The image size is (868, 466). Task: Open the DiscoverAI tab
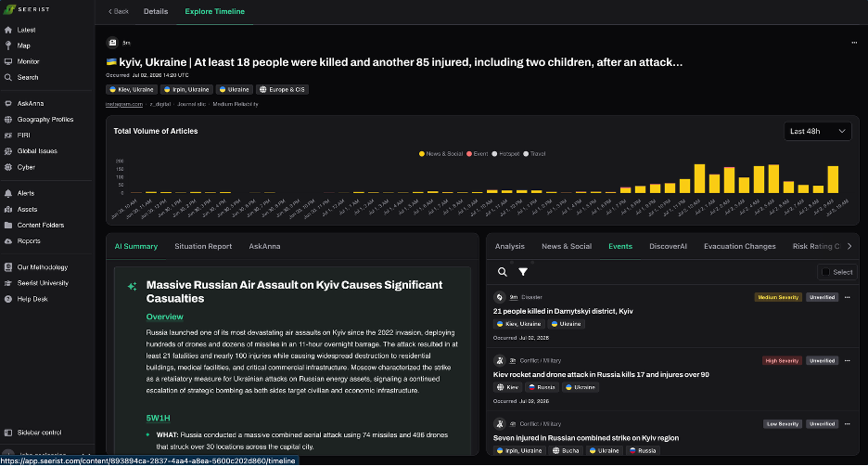click(x=669, y=247)
